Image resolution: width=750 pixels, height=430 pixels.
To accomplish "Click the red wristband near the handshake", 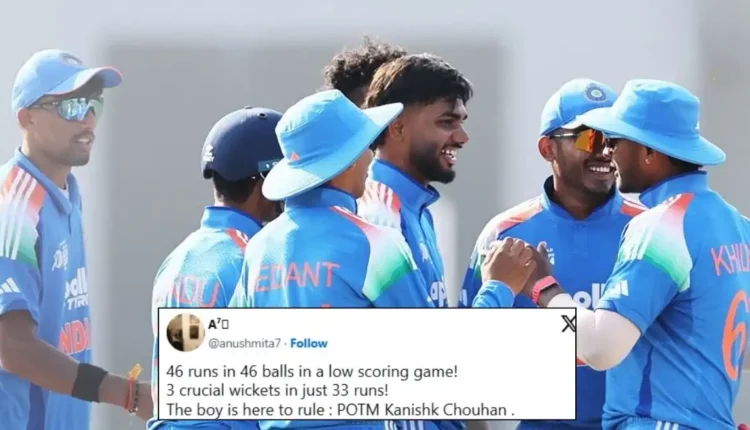I will (x=544, y=289).
